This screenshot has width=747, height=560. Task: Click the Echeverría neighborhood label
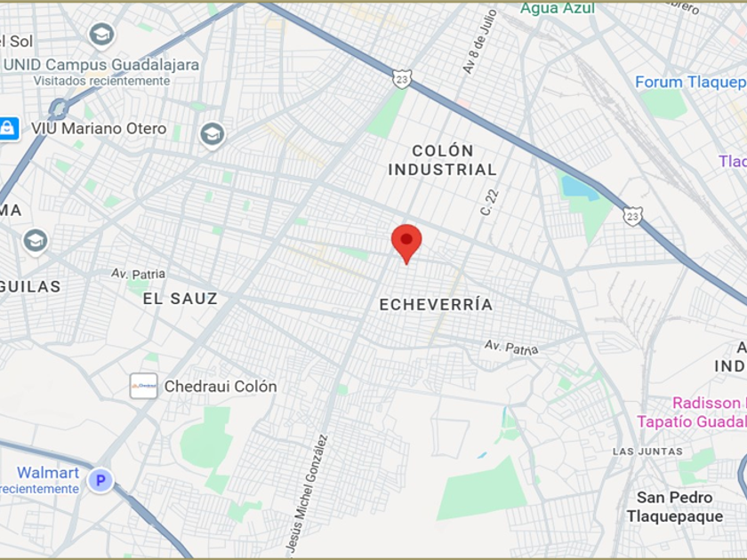436,304
